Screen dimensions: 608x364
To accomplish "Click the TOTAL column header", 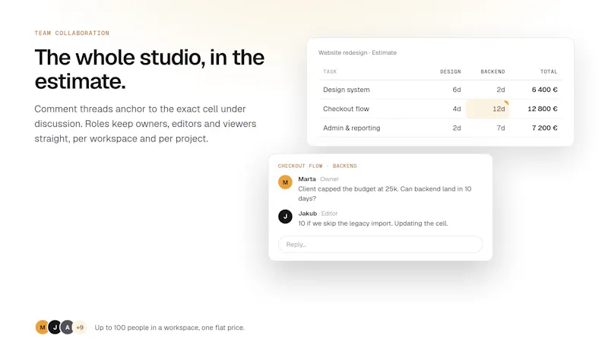I will 549,71.
